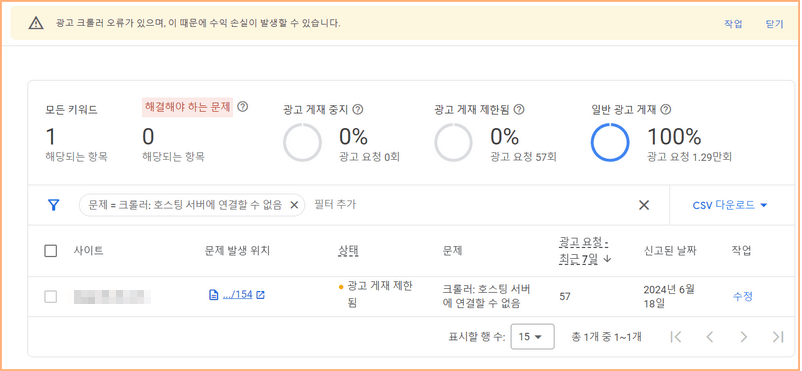Click the sort descending arrow icon
Viewport: 802px width, 371px height.
click(607, 259)
